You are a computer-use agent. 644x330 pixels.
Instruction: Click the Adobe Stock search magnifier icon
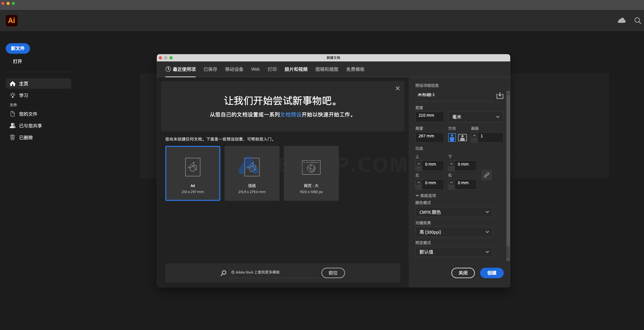pyautogui.click(x=223, y=273)
